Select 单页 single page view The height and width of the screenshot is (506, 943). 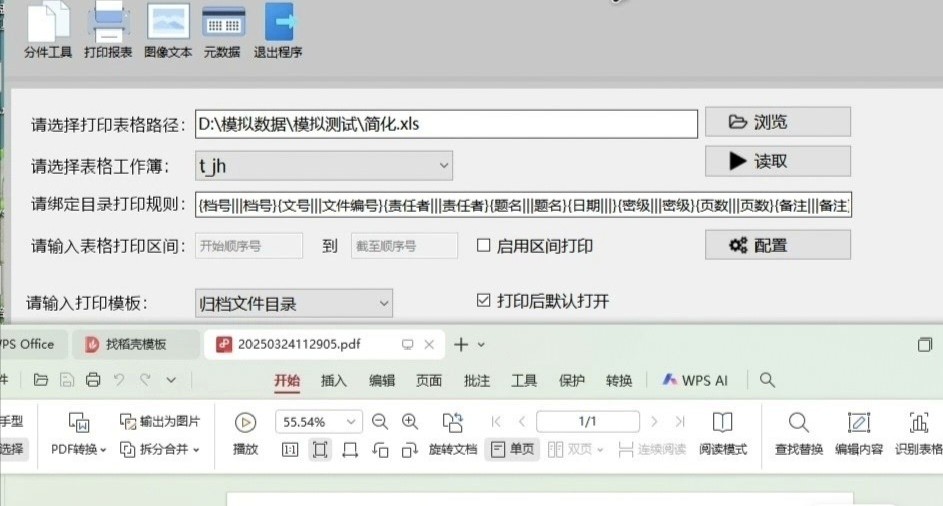click(x=512, y=449)
